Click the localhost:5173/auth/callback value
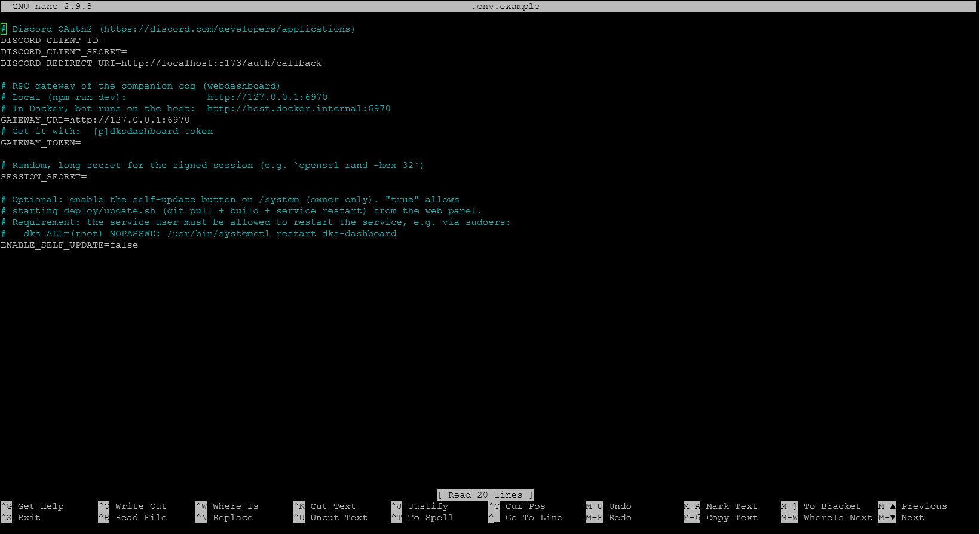This screenshot has height=534, width=980. pyautogui.click(x=241, y=63)
